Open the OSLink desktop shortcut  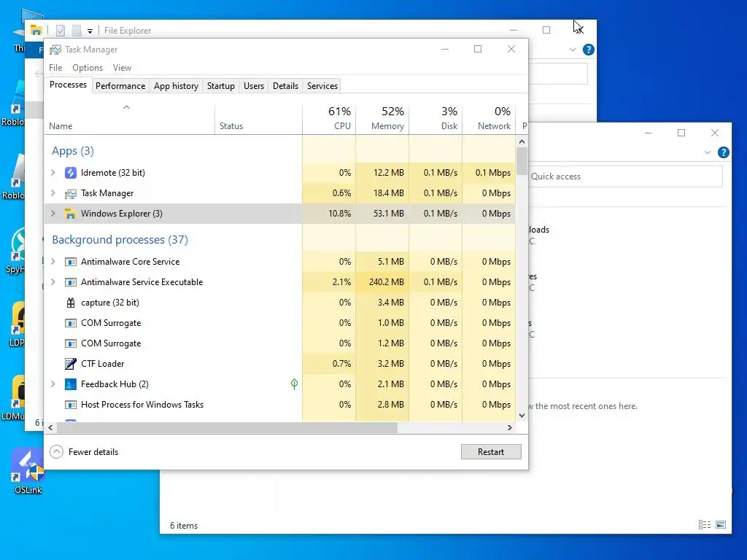click(x=28, y=472)
